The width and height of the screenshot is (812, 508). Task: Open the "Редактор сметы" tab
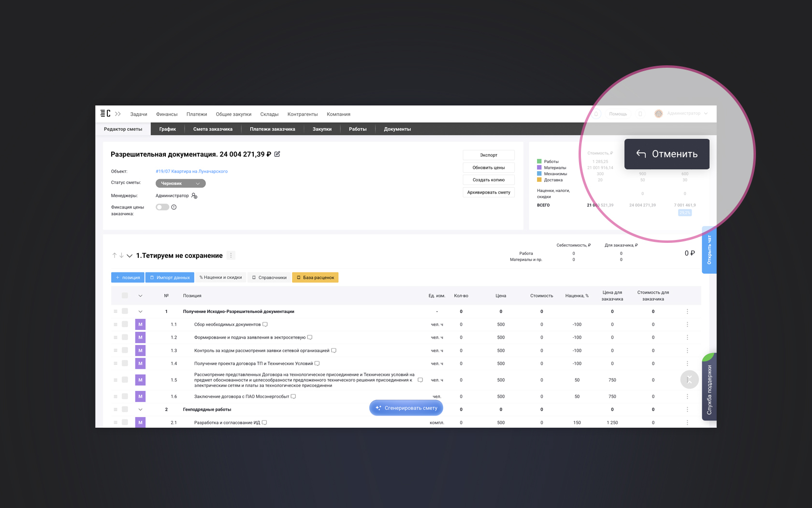123,129
